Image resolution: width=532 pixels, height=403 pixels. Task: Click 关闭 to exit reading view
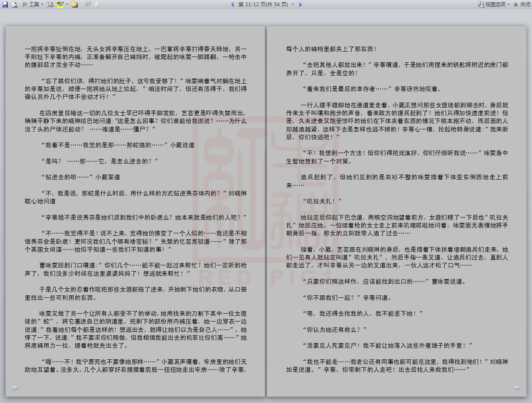(522, 5)
